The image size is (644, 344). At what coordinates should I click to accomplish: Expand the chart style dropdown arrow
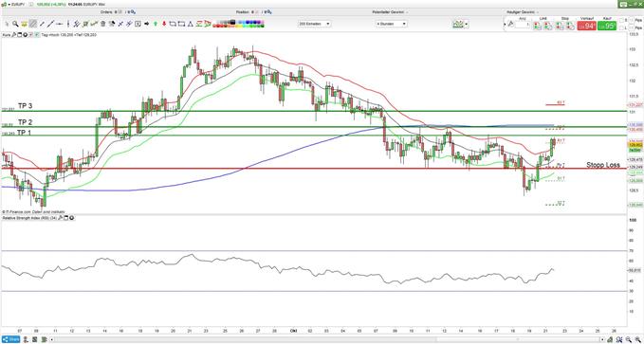[467, 25]
